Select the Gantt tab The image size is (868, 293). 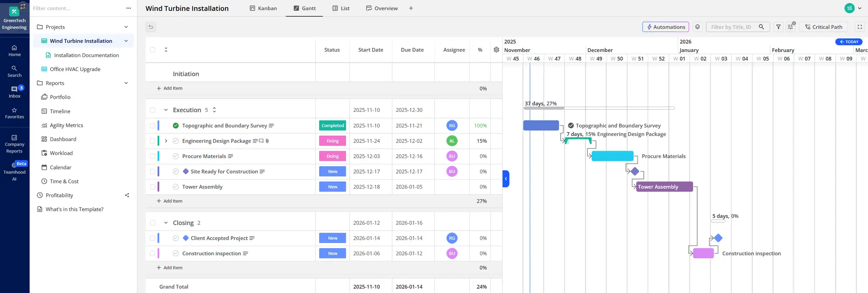point(304,8)
